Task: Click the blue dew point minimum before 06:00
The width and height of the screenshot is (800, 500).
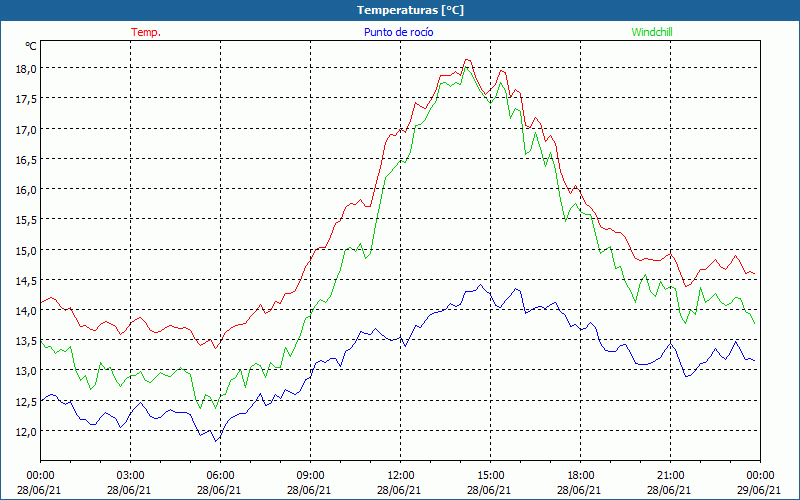Action: pos(216,441)
